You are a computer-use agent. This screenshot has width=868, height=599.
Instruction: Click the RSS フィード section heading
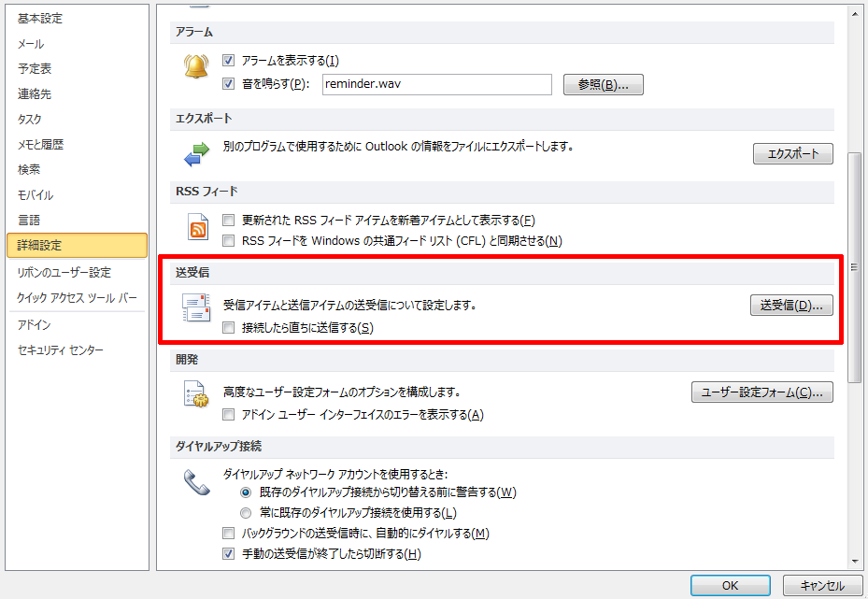(206, 192)
